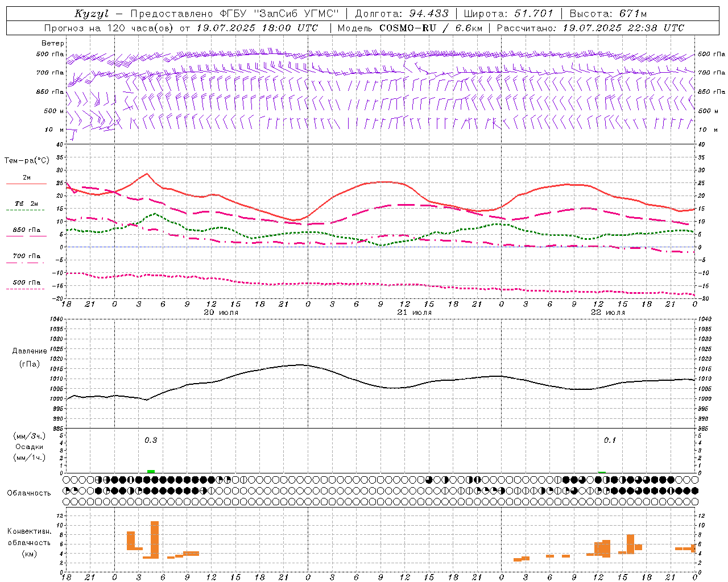Click the 500 гПа temperature legend entry
Viewport: 728px width, 582px height.
click(x=27, y=282)
